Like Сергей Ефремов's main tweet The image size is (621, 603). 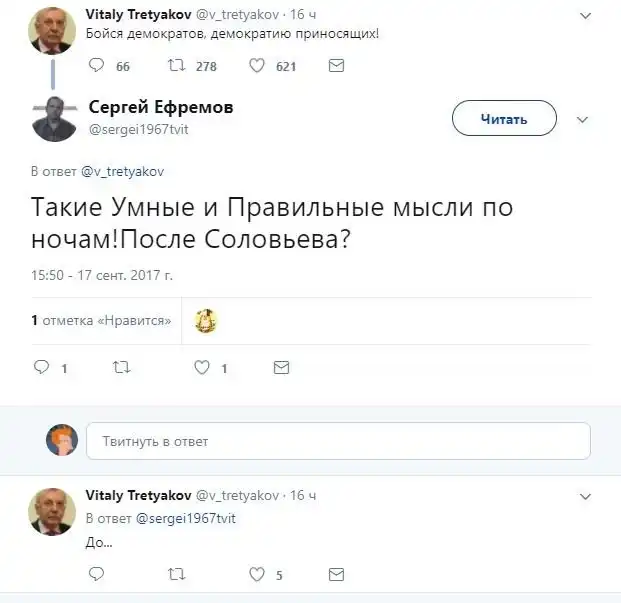point(201,368)
